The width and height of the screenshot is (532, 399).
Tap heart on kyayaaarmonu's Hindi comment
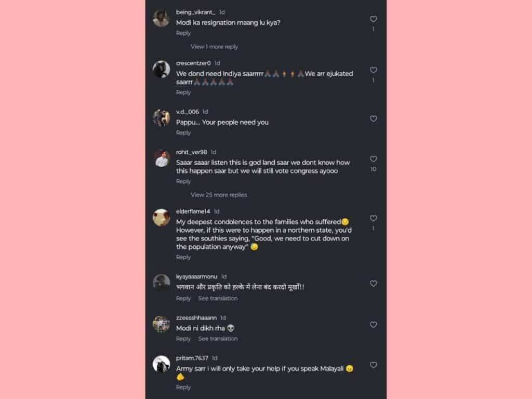[x=373, y=284]
